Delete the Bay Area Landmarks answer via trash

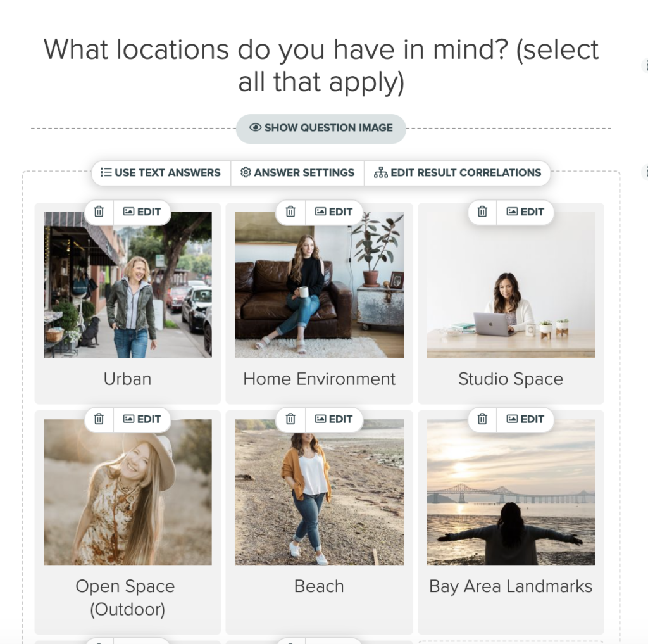pyautogui.click(x=482, y=419)
